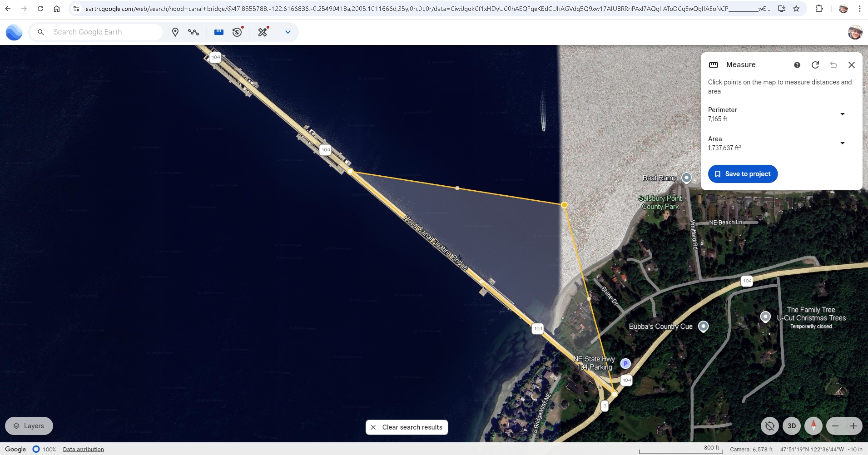
Task: Open the browser profile avatar
Action: [x=843, y=9]
